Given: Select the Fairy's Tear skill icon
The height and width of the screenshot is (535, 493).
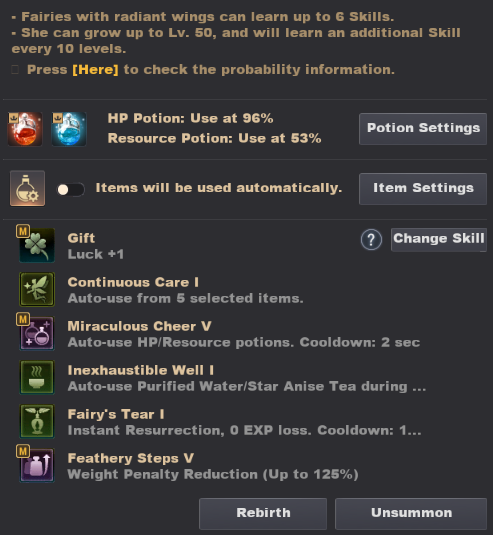Looking at the screenshot, I should click(x=37, y=421).
